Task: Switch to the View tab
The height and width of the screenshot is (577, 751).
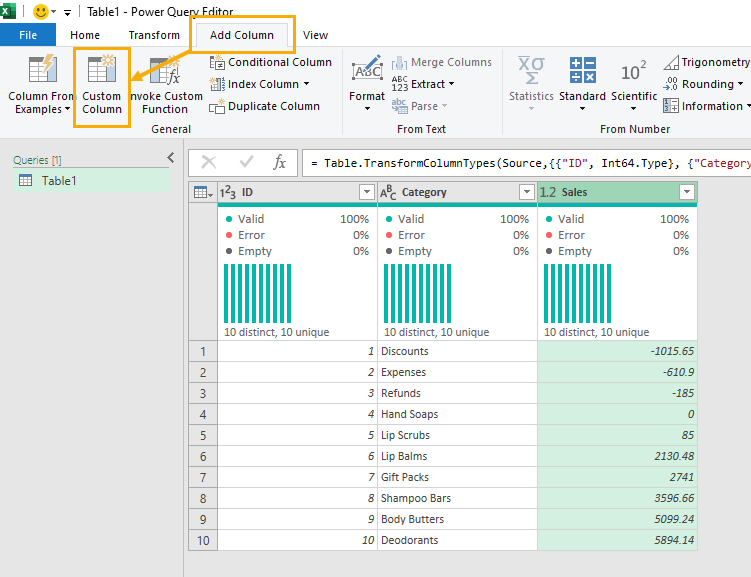Action: click(315, 35)
